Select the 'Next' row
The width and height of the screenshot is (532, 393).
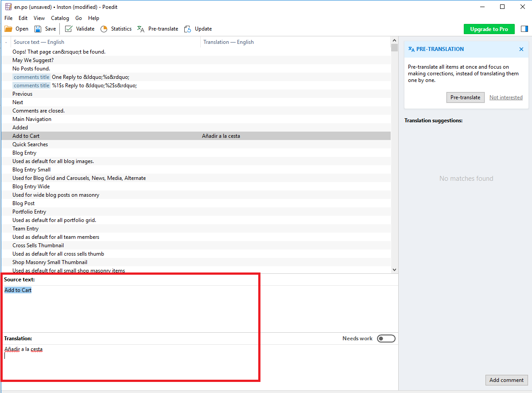pos(196,102)
